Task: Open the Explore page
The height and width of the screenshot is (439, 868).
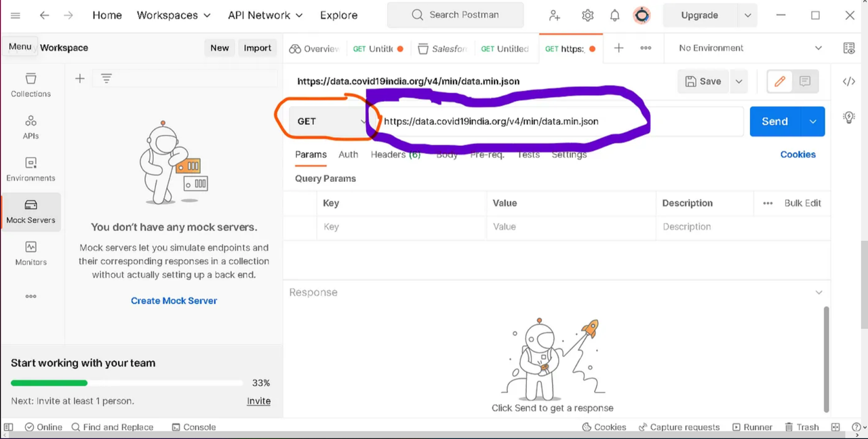Action: click(x=338, y=15)
